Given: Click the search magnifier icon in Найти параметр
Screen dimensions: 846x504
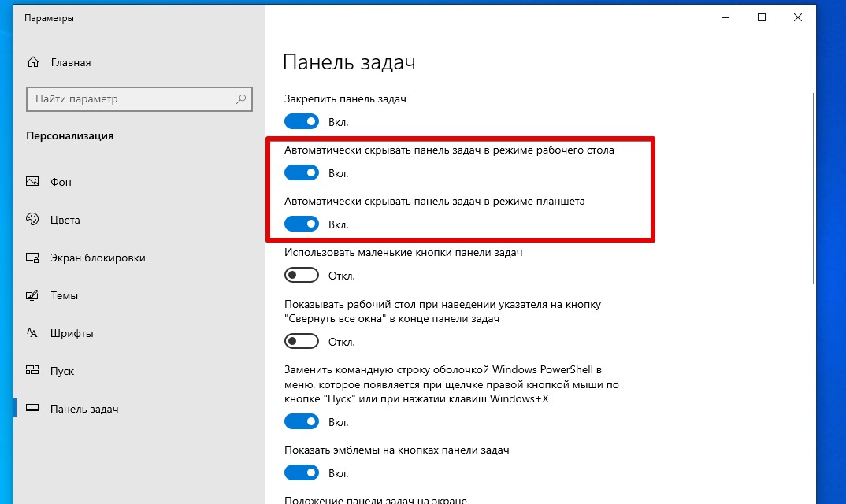Looking at the screenshot, I should pos(240,98).
